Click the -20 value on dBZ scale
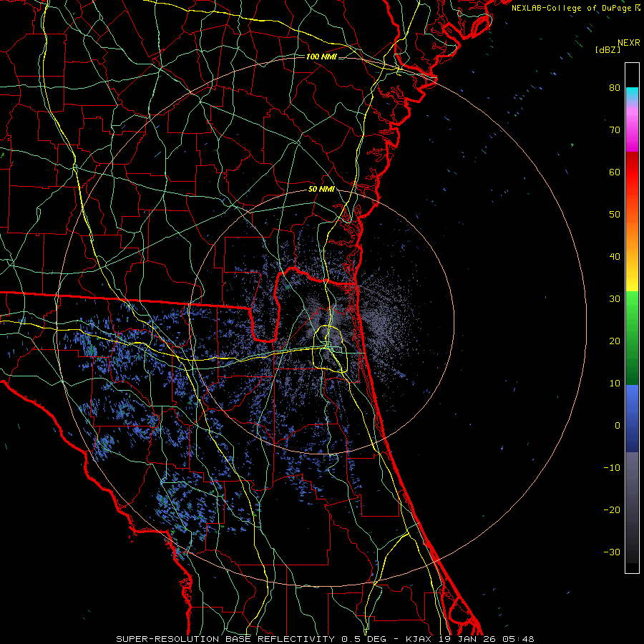 point(612,510)
